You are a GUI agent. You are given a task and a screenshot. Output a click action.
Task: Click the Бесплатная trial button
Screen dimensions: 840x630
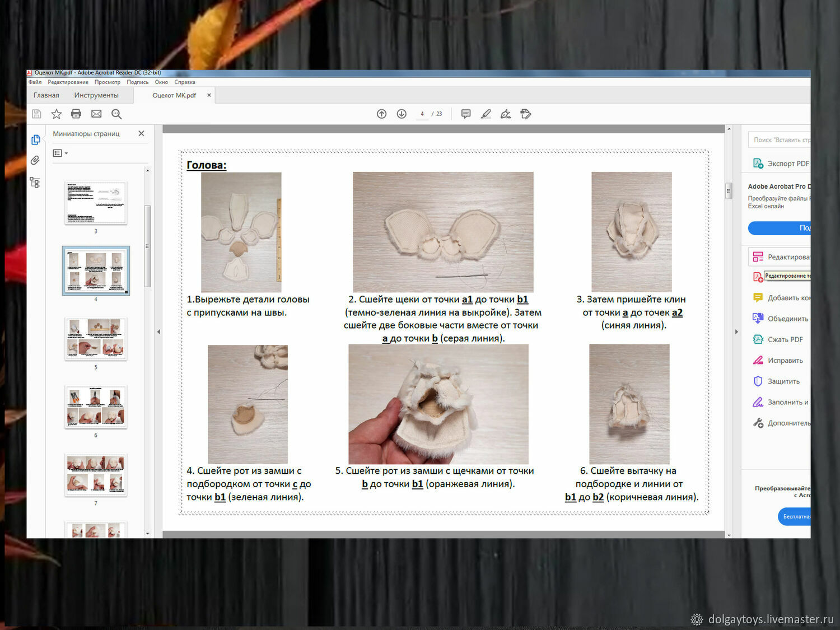(x=794, y=516)
